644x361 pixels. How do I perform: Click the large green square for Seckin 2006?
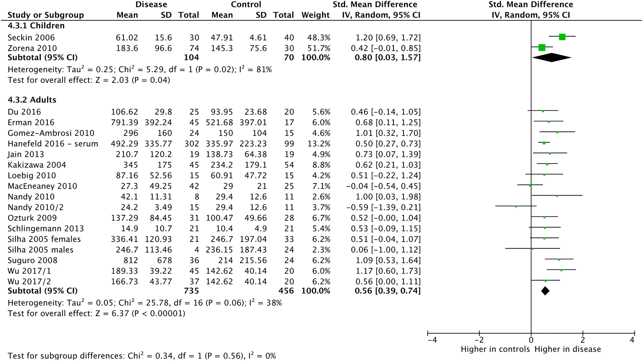562,37
